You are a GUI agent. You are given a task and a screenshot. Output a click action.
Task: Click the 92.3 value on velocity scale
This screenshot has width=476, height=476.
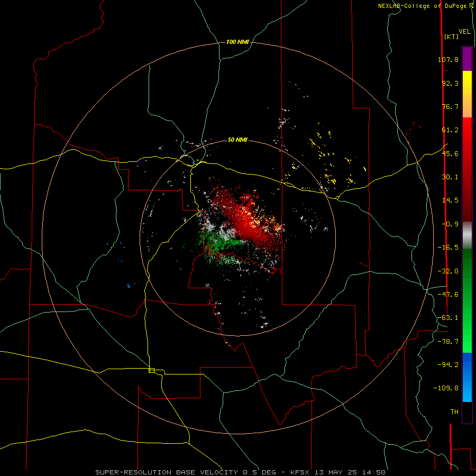coord(450,83)
